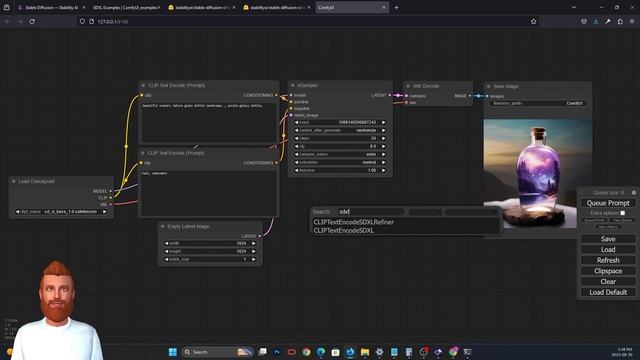Screen dimensions: 640x360
Task: Click the Windows taskbar Search box
Action: [x=217, y=352]
